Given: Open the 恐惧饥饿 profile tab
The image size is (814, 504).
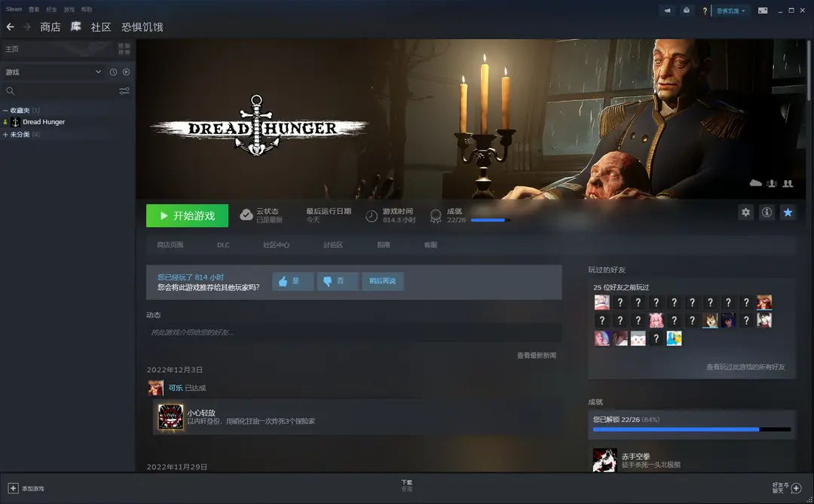Looking at the screenshot, I should tap(142, 27).
